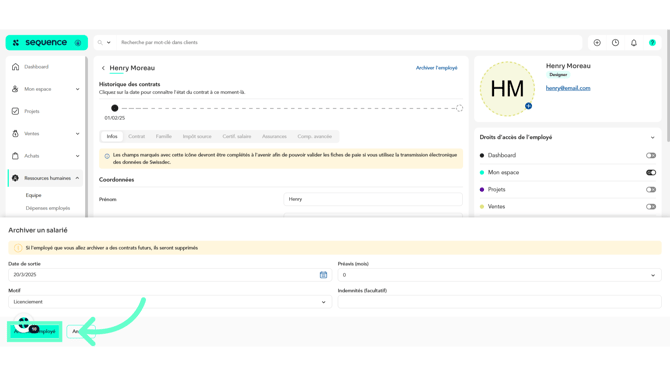Open the calendar picker for Date de sortie

click(x=323, y=275)
